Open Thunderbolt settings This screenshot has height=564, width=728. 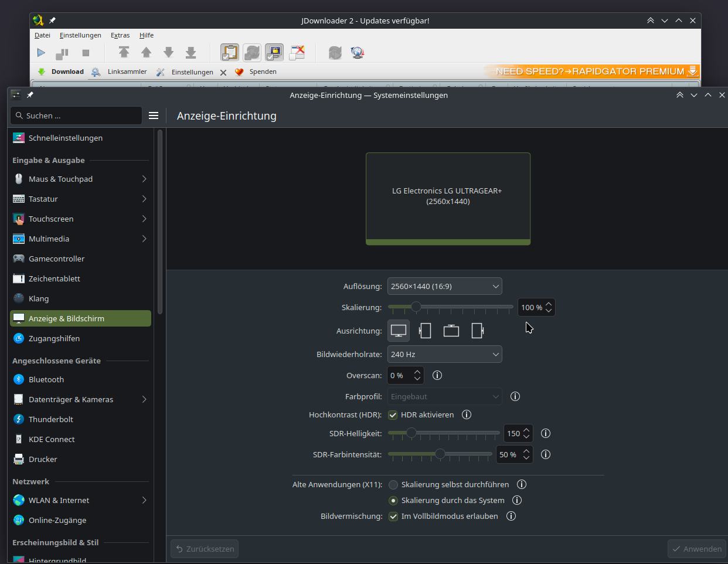(x=80, y=419)
